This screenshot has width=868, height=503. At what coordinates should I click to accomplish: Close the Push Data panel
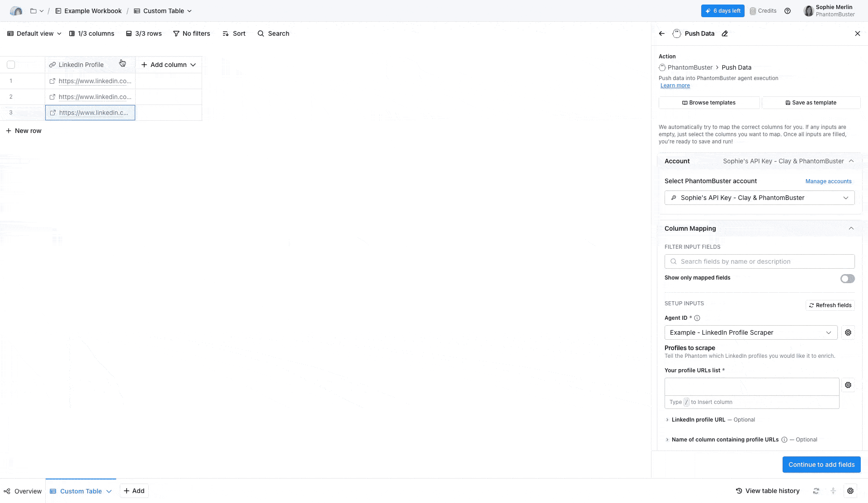[x=858, y=33]
